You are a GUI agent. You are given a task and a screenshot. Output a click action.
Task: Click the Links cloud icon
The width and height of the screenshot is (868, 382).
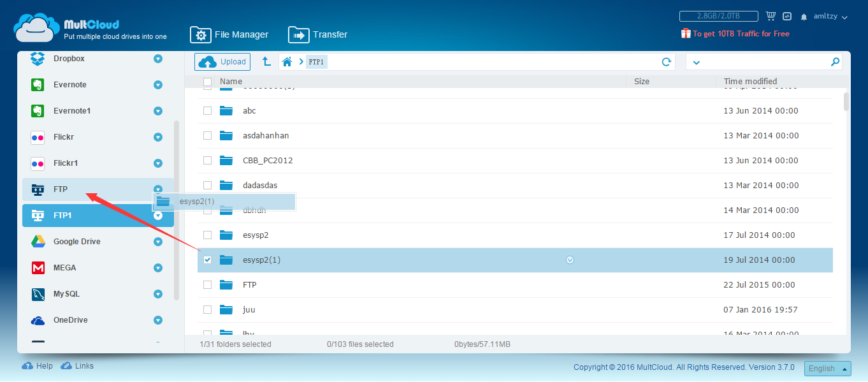coord(66,366)
